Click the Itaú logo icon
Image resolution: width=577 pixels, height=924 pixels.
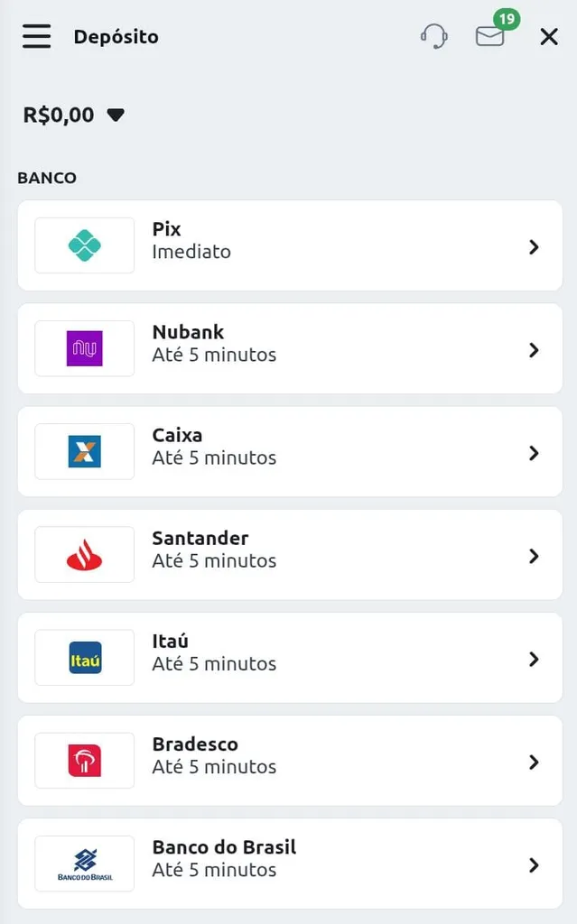coord(85,658)
